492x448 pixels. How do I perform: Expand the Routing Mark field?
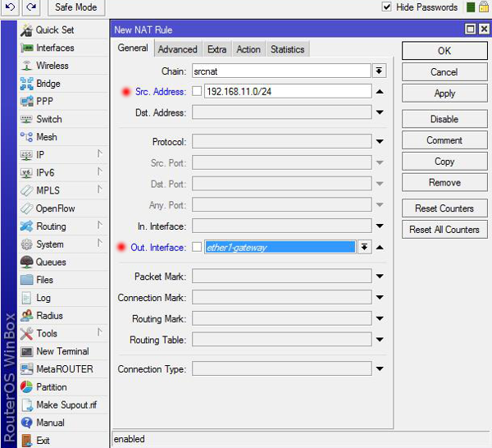(380, 318)
